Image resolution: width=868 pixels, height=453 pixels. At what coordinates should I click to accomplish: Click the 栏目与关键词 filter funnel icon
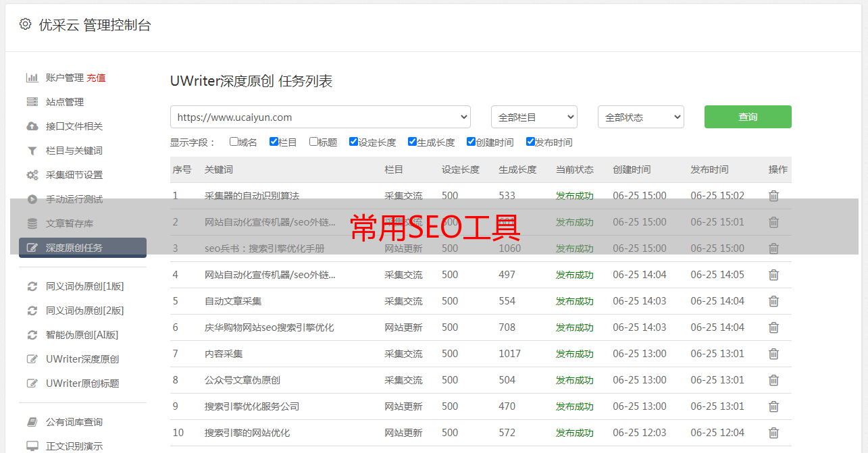tap(32, 151)
